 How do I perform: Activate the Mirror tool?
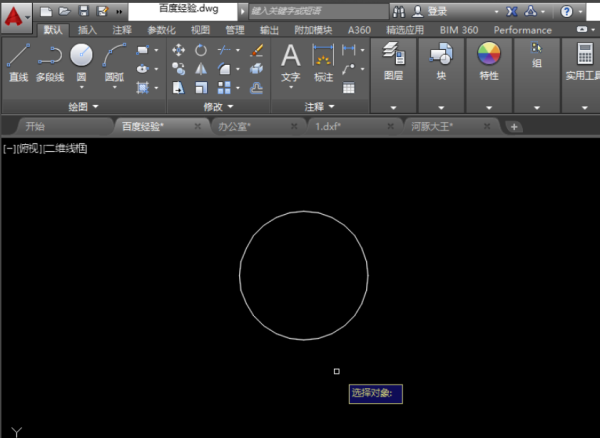click(x=201, y=69)
